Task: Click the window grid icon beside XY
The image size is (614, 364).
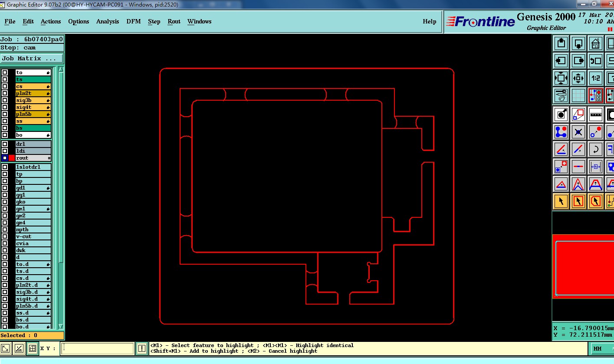Action: pos(32,348)
